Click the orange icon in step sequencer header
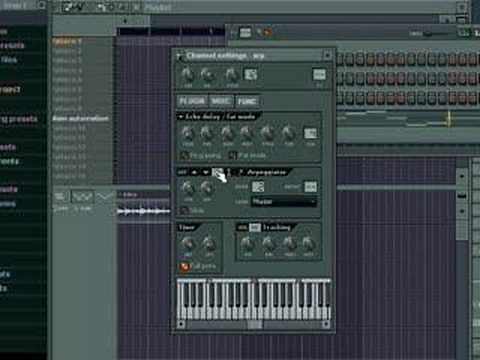480x360 pixels. point(268,32)
